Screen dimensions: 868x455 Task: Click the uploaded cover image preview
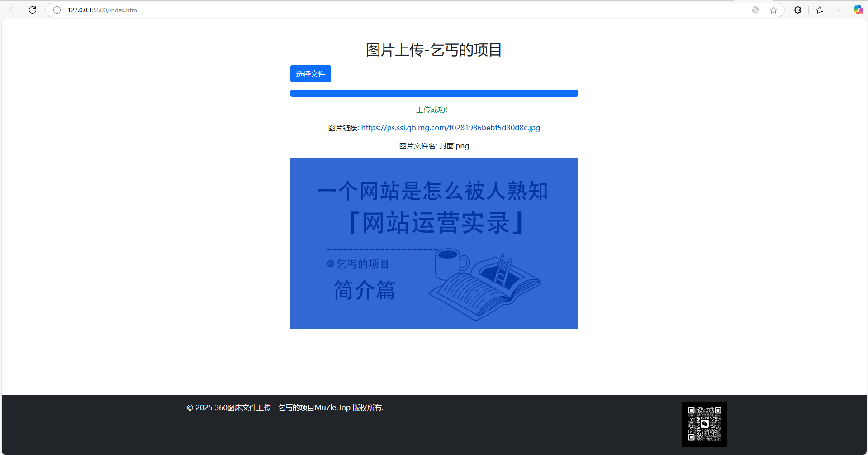[x=434, y=244]
